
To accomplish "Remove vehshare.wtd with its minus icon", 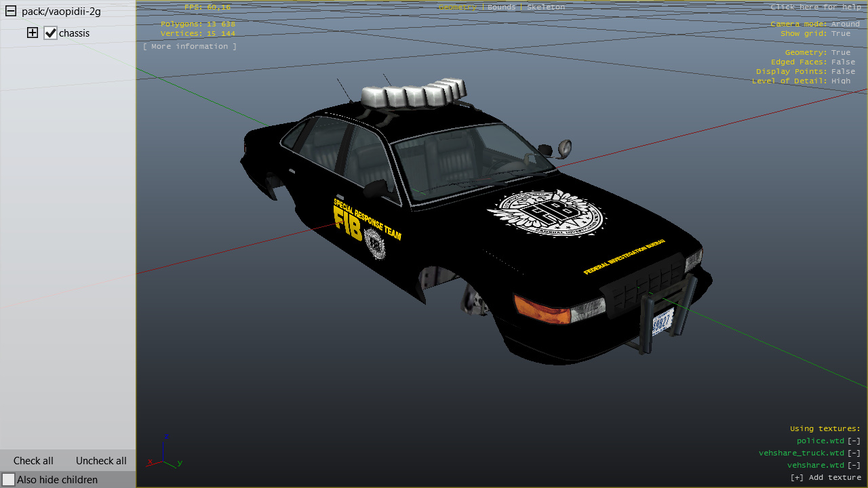I will [854, 465].
